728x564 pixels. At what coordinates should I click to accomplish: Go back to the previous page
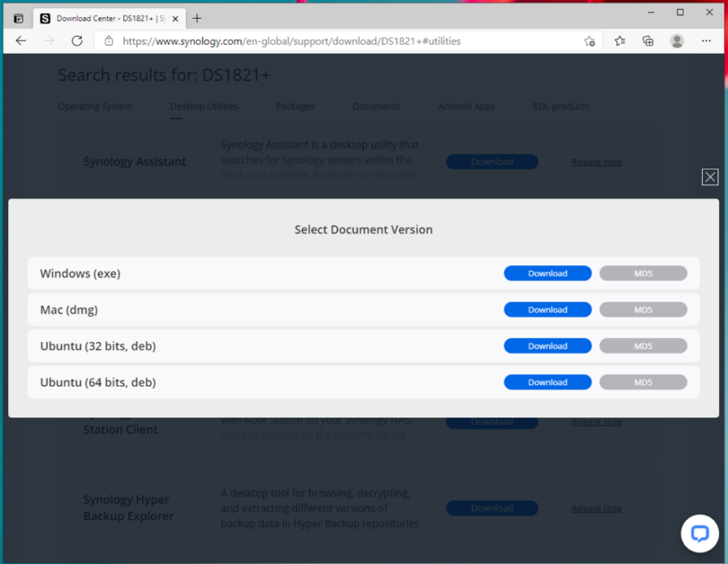point(21,40)
